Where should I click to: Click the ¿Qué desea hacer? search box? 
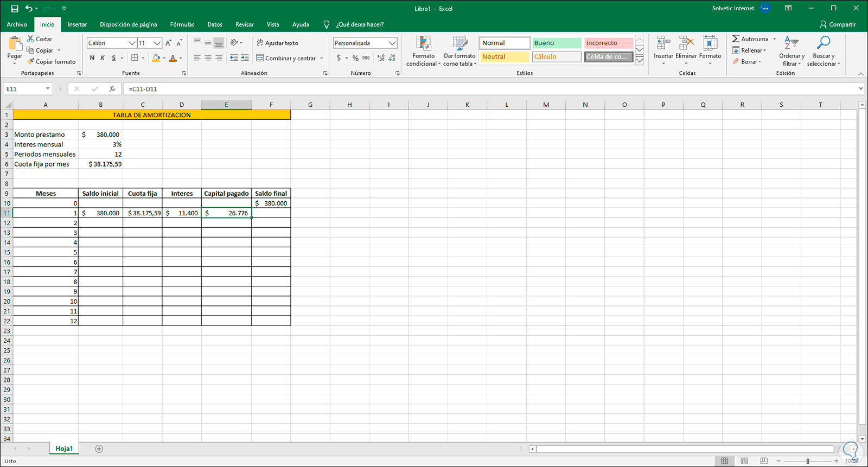tap(360, 24)
